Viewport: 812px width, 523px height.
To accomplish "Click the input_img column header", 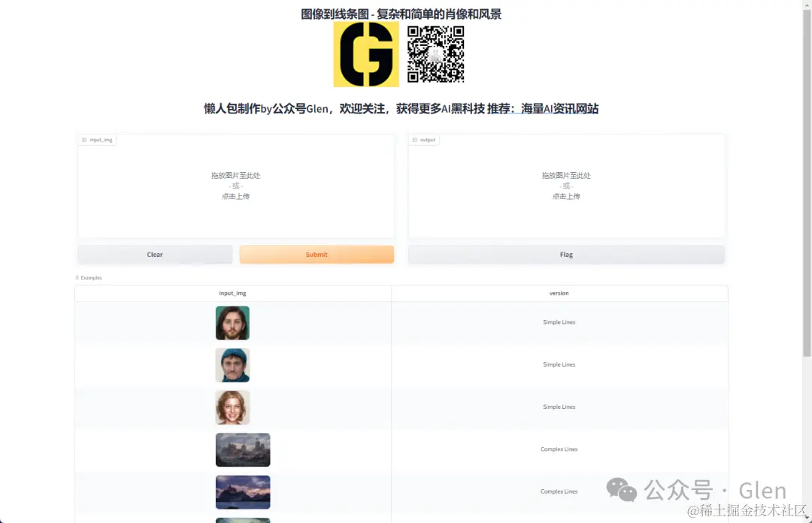I will click(x=232, y=293).
